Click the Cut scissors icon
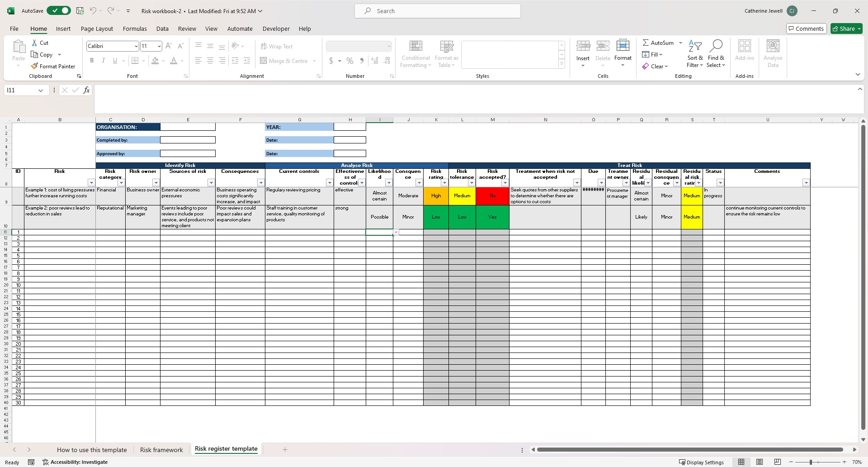The image size is (868, 467). coord(34,43)
